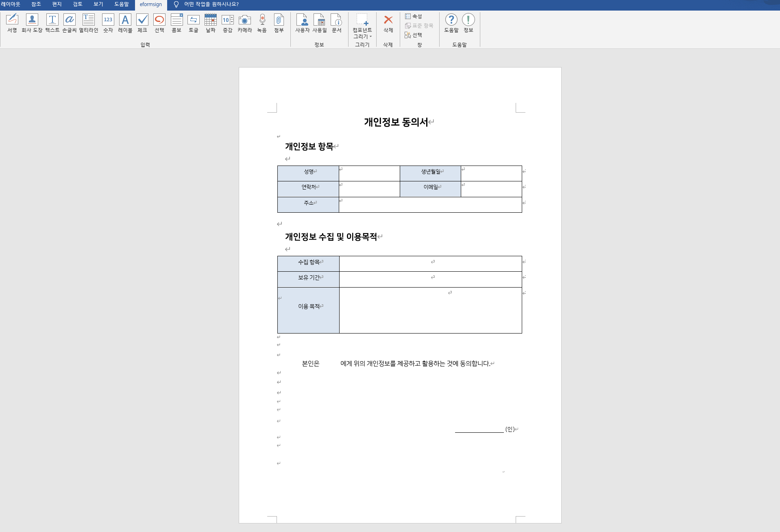Click the 이용 목적 label cell
This screenshot has height=532, width=780.
point(309,310)
